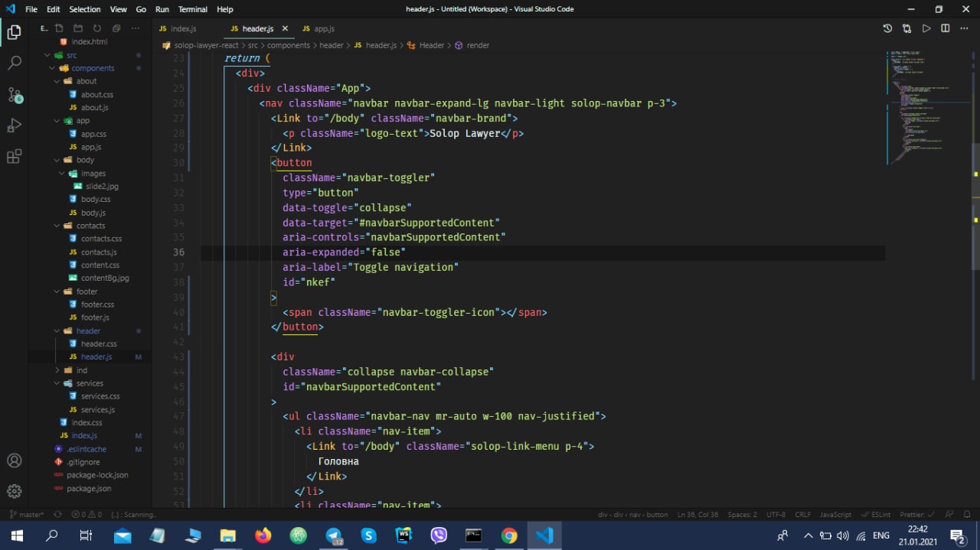Click the Run code play icon
This screenshot has height=550, width=980.
pyautogui.click(x=926, y=28)
